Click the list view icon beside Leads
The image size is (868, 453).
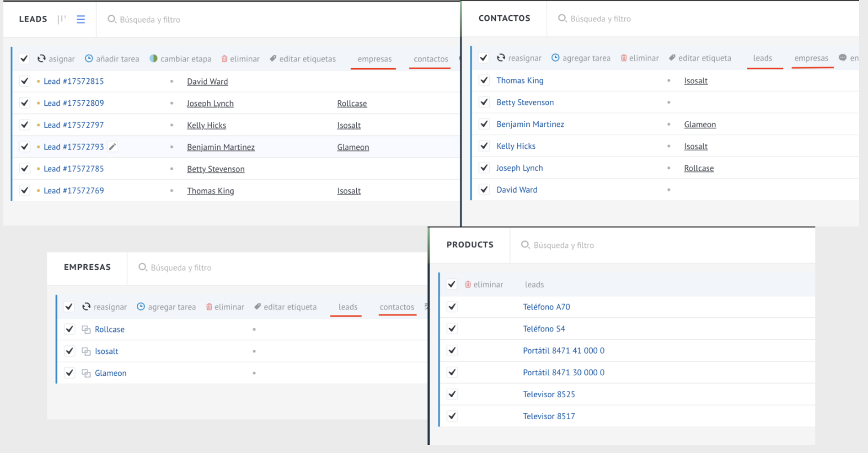[x=81, y=19]
